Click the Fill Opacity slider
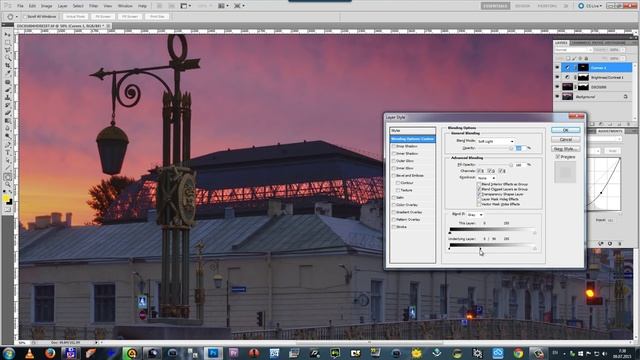Image resolution: width=640 pixels, height=360 pixels. (511, 165)
